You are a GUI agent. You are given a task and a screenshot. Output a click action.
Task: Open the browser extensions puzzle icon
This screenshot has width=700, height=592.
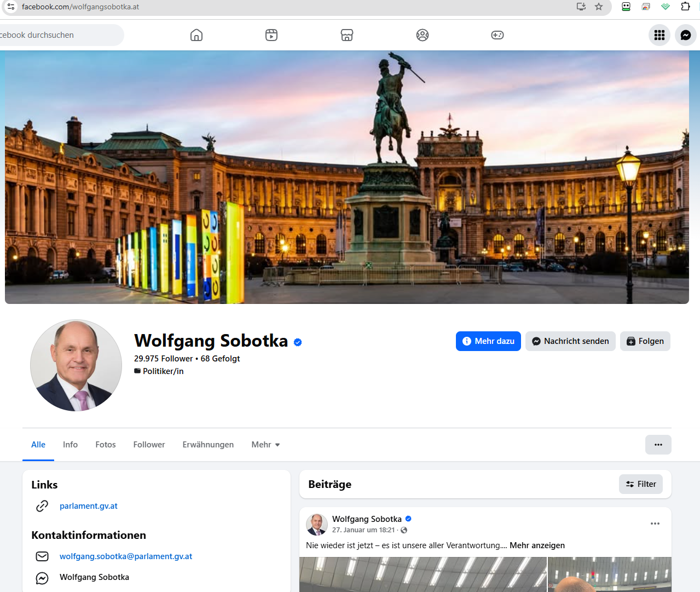click(685, 7)
